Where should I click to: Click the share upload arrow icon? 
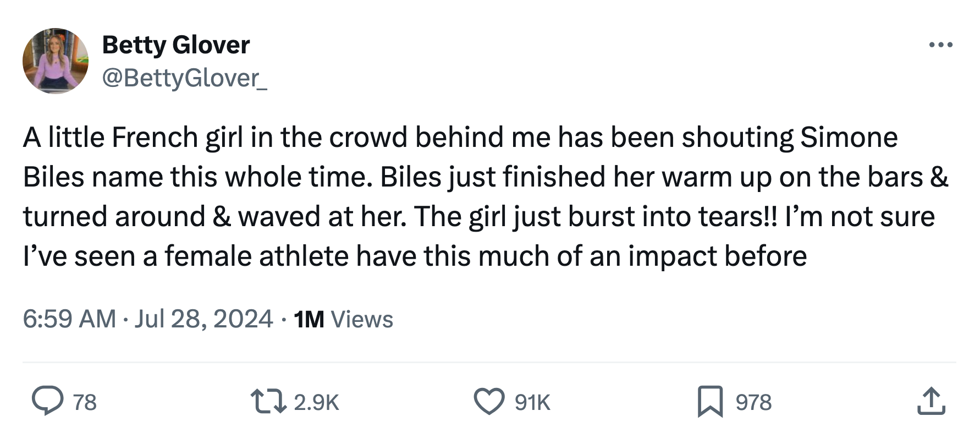(x=931, y=401)
